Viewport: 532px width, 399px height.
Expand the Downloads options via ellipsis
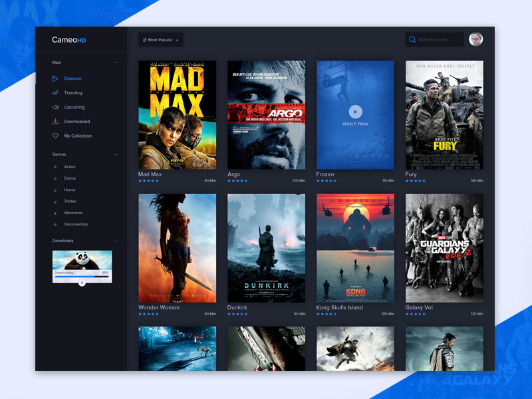pyautogui.click(x=116, y=241)
